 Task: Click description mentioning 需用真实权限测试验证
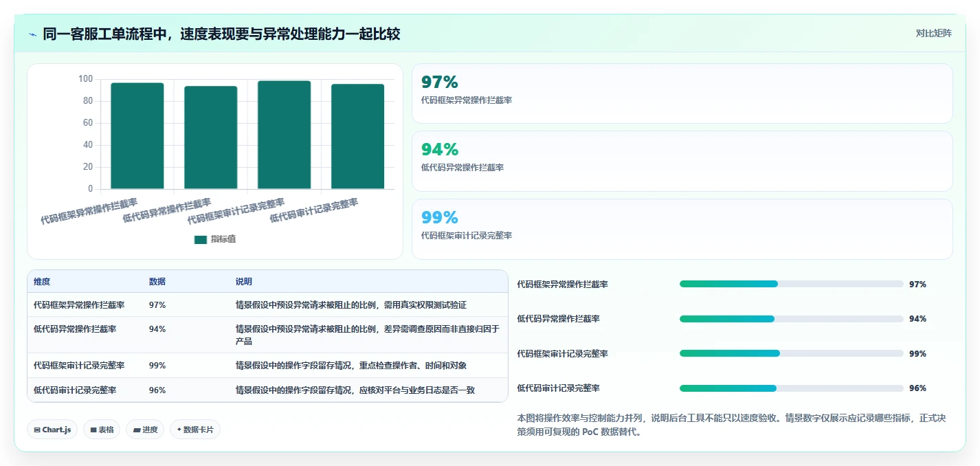tap(351, 305)
